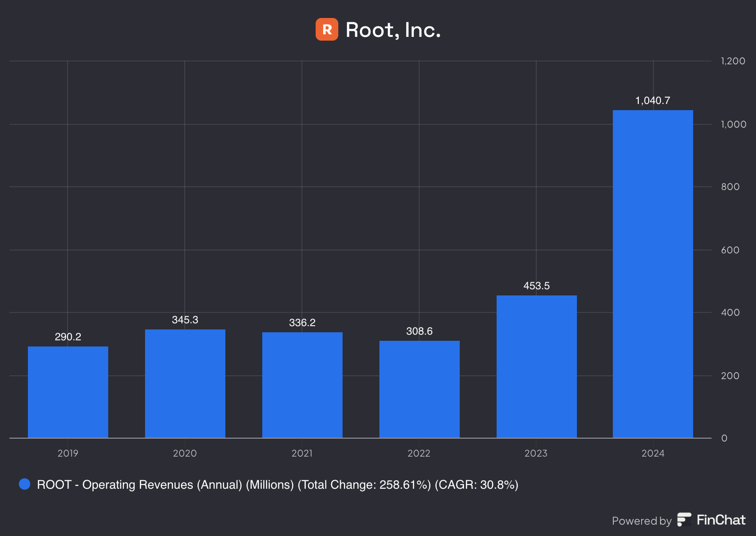This screenshot has height=536, width=756.
Task: Select the 2019 revenue bar
Action: (x=68, y=392)
